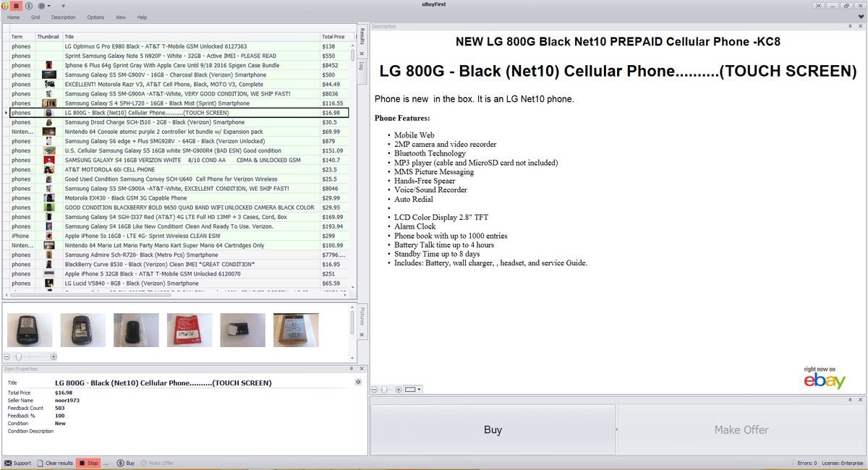
Task: Click the large Buy button
Action: pos(493,430)
